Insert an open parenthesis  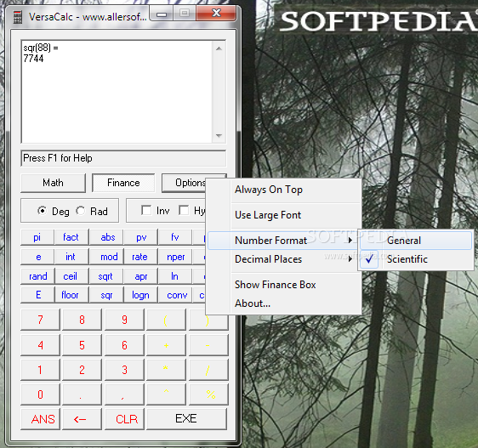(166, 320)
